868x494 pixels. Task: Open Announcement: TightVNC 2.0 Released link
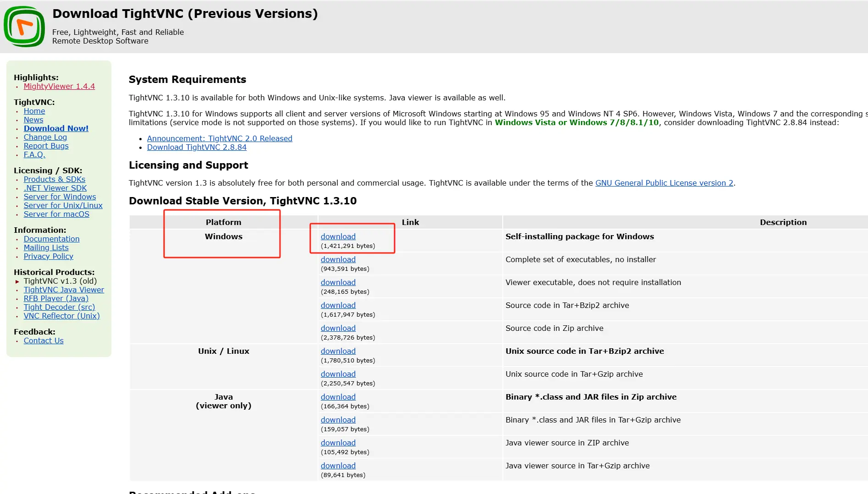tap(220, 138)
